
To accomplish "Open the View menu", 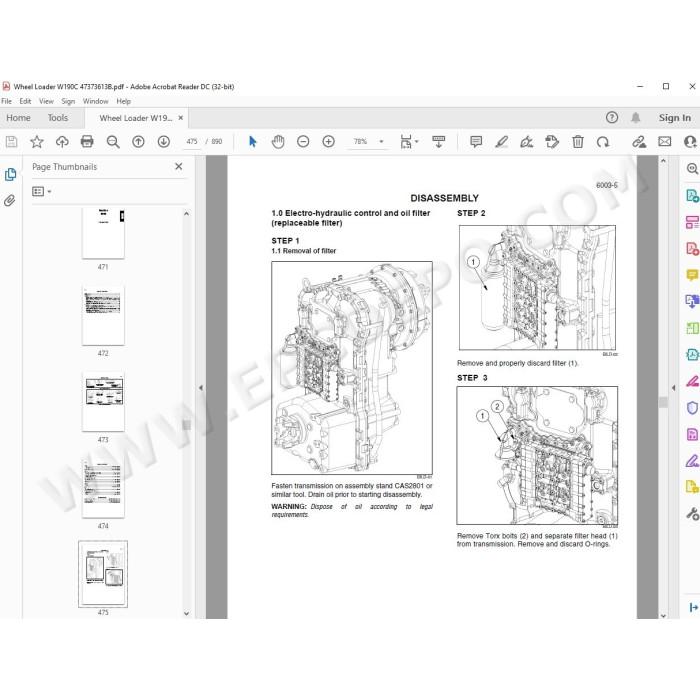I will 46,101.
